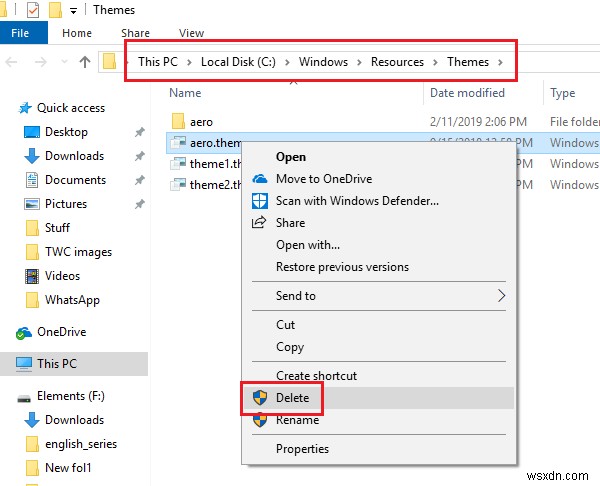Click the pin icon beside Documents
Image resolution: width=600 pixels, height=486 pixels.
tap(140, 180)
